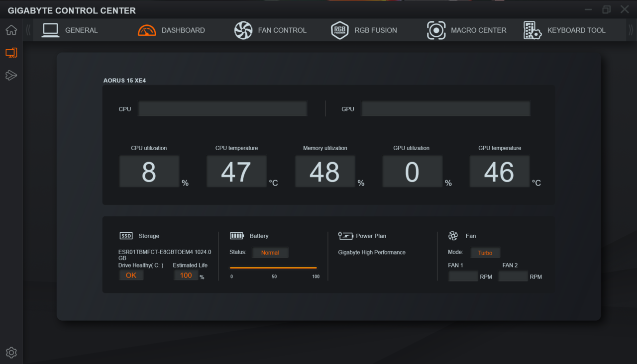Select the orange monitor icon in sidebar
The height and width of the screenshot is (364, 637).
(x=11, y=53)
